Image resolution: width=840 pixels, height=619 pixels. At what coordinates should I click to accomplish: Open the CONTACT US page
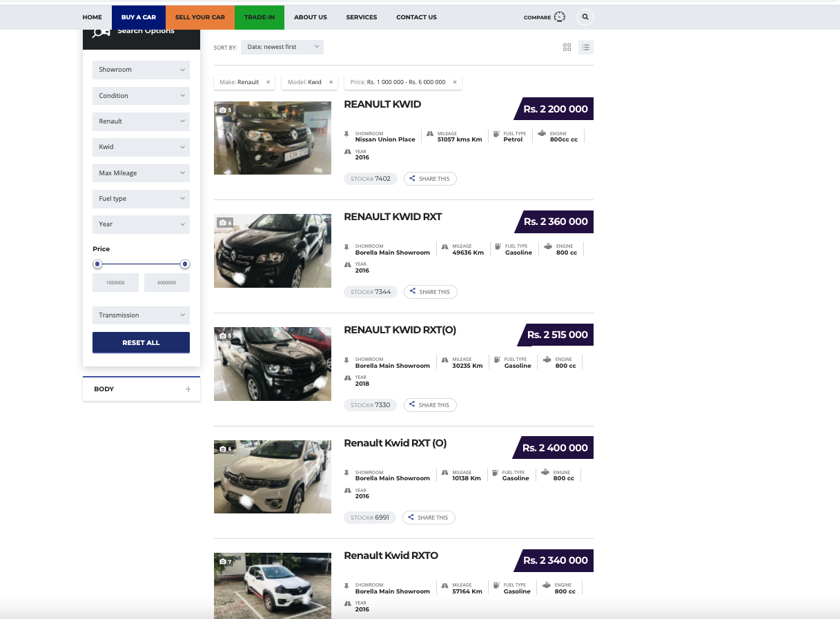pos(416,17)
